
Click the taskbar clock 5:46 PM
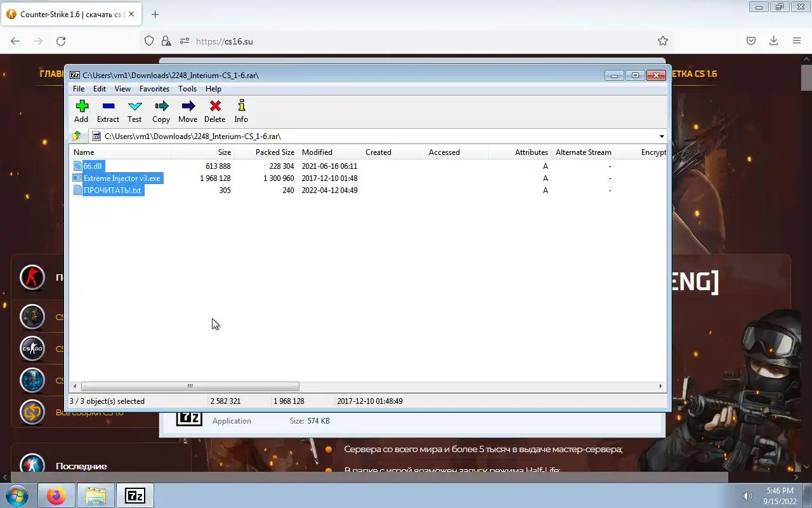click(x=780, y=490)
